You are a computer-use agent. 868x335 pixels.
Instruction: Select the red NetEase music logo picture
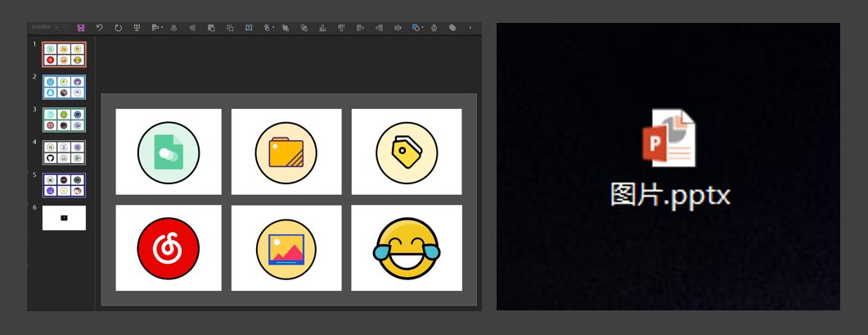click(169, 248)
